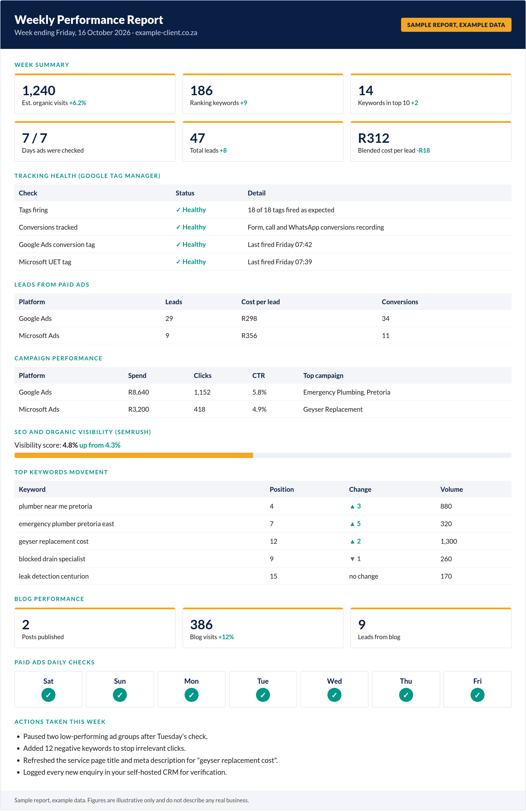Click the up arrow change for plumber near me pretoria
The width and height of the screenshot is (526, 812).
[355, 506]
